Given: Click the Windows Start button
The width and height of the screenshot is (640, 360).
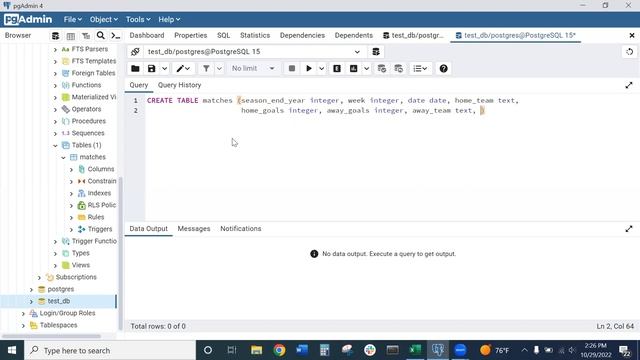Looking at the screenshot, I should click(12, 350).
